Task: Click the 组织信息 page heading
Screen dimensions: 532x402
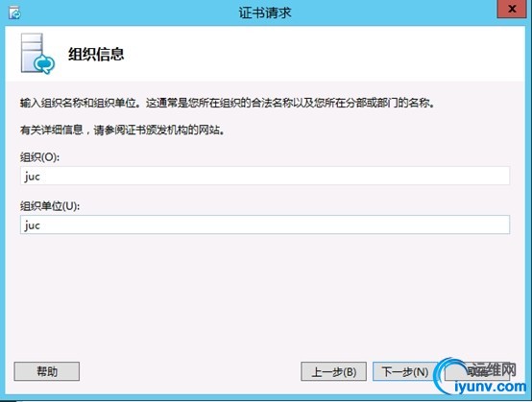Action: point(96,55)
